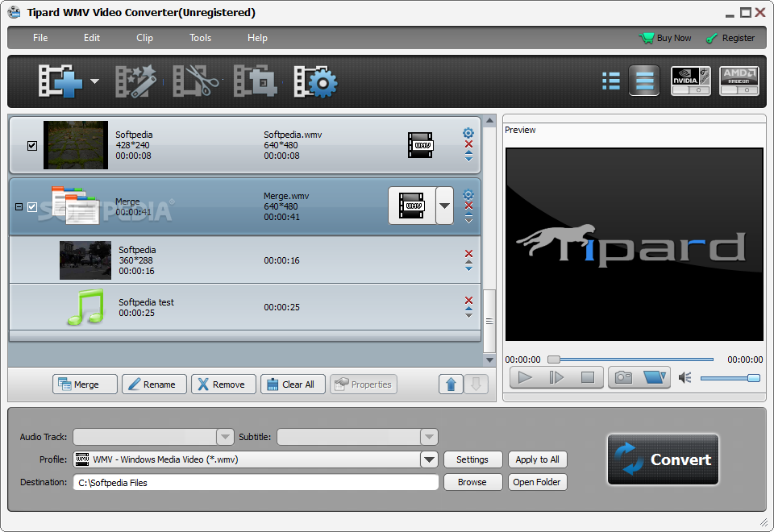Click file list scrollbar up arrow
The image size is (774, 532).
point(489,121)
